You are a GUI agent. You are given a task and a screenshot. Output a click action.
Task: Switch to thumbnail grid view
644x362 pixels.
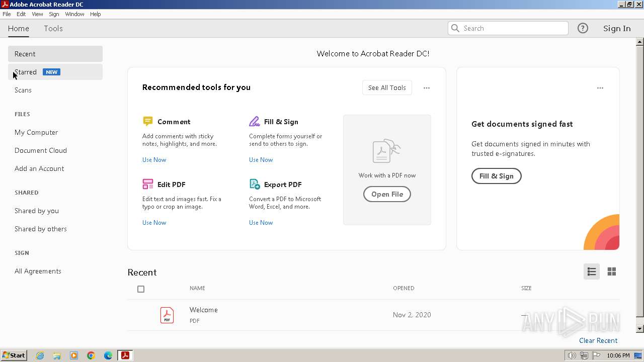(x=612, y=271)
